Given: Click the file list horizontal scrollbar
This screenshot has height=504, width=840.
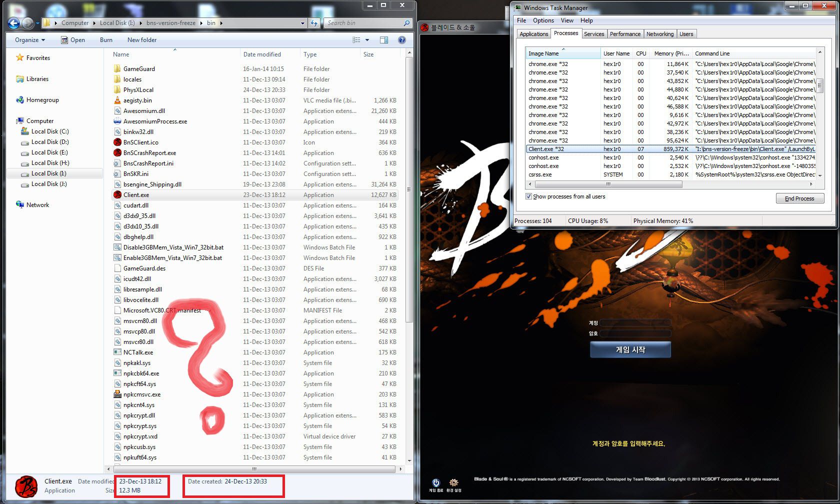Looking at the screenshot, I should [254, 469].
